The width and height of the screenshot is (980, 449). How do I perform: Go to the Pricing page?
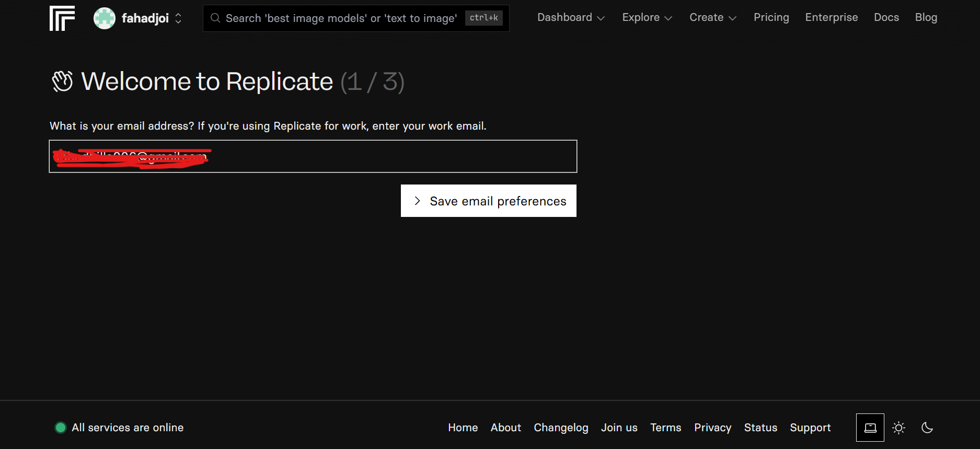[x=771, y=17]
